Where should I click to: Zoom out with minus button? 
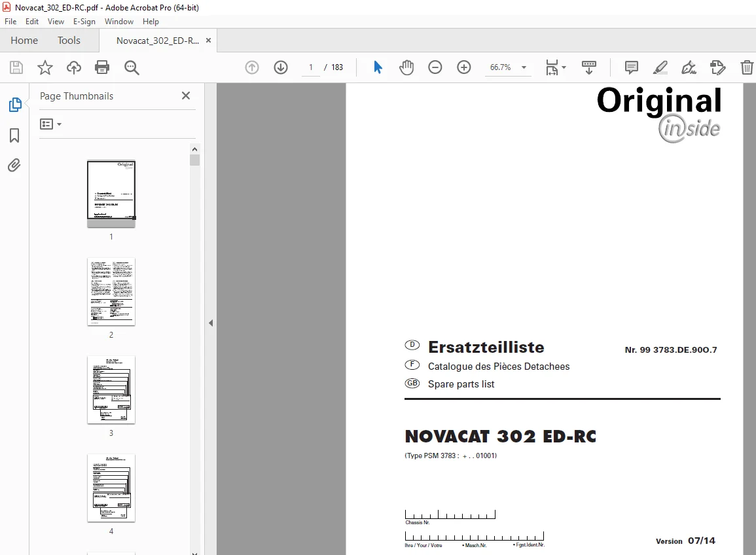(x=435, y=67)
